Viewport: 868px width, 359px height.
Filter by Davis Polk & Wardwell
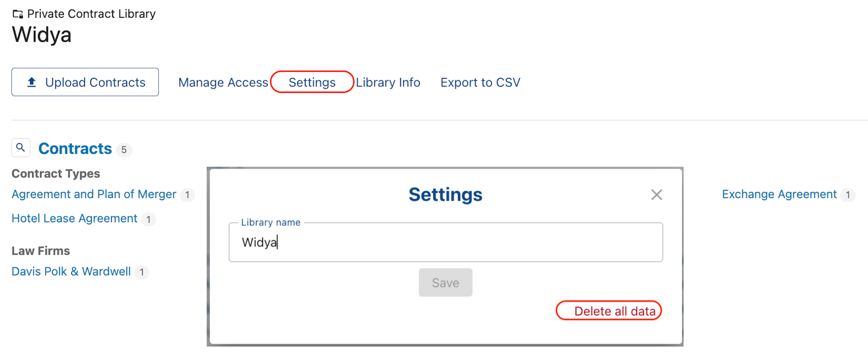[71, 272]
